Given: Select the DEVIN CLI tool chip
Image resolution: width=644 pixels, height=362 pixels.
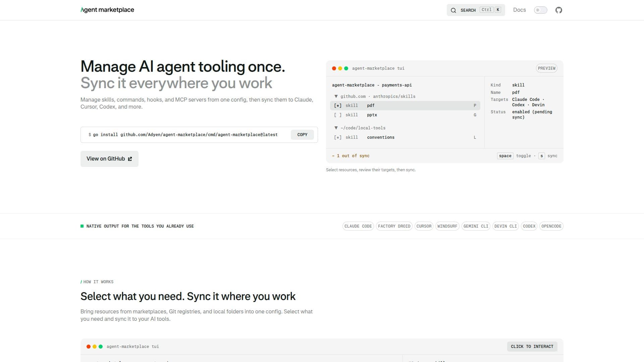Looking at the screenshot, I should 505,226.
